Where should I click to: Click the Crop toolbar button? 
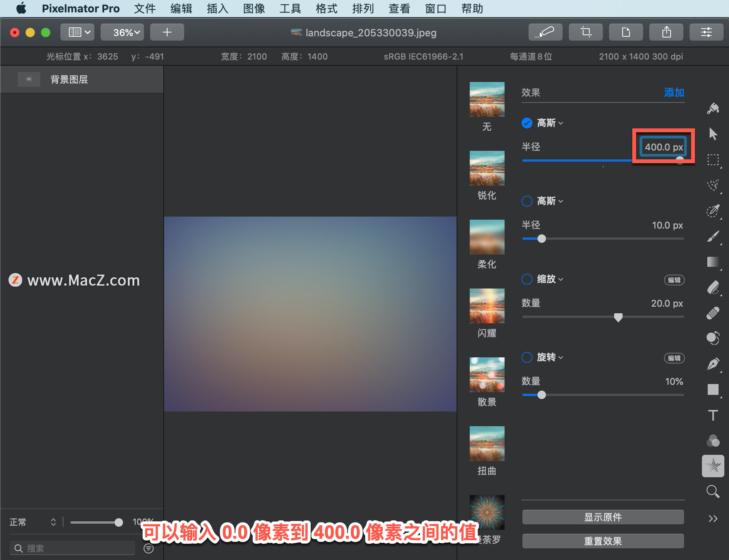[585, 32]
